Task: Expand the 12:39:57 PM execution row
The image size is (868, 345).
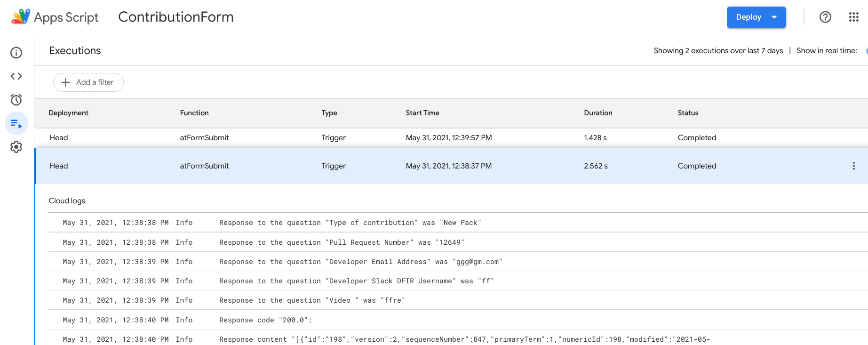Action: pyautogui.click(x=448, y=138)
